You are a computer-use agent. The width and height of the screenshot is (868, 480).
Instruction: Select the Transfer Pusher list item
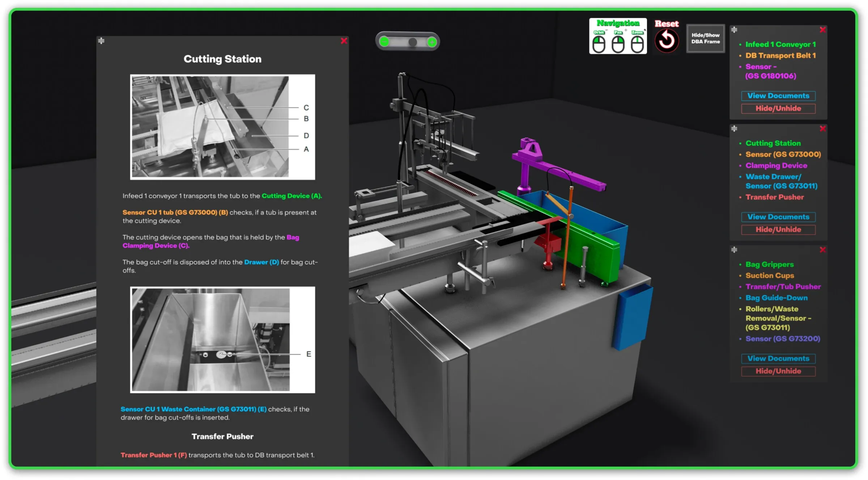(774, 197)
